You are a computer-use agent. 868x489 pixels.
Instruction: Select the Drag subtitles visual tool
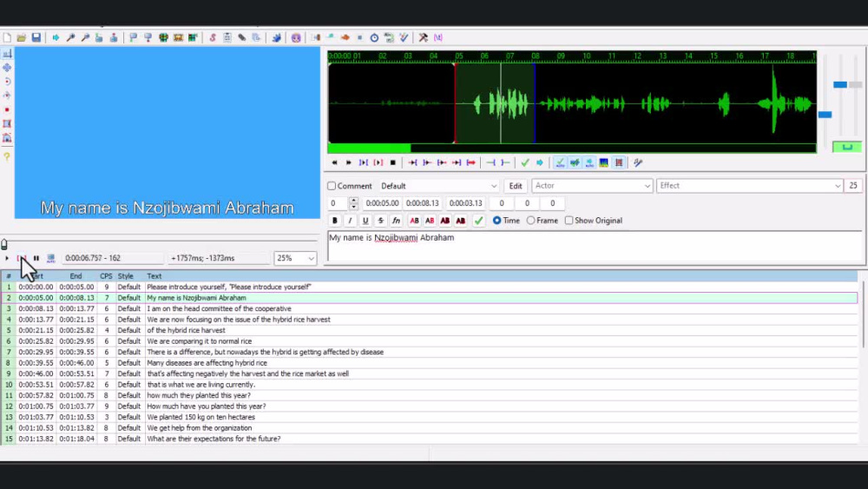pyautogui.click(x=7, y=68)
